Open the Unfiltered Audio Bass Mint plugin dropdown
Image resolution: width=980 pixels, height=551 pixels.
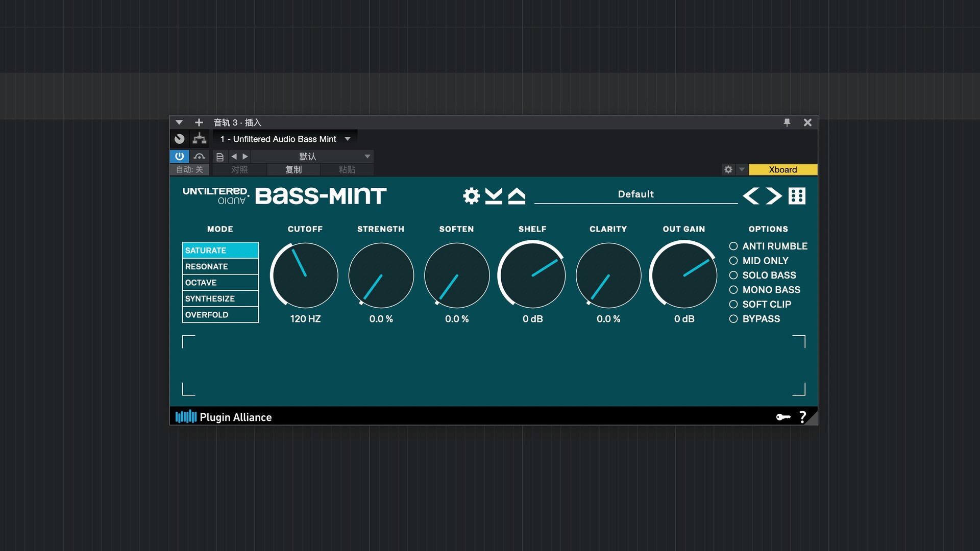pyautogui.click(x=285, y=139)
